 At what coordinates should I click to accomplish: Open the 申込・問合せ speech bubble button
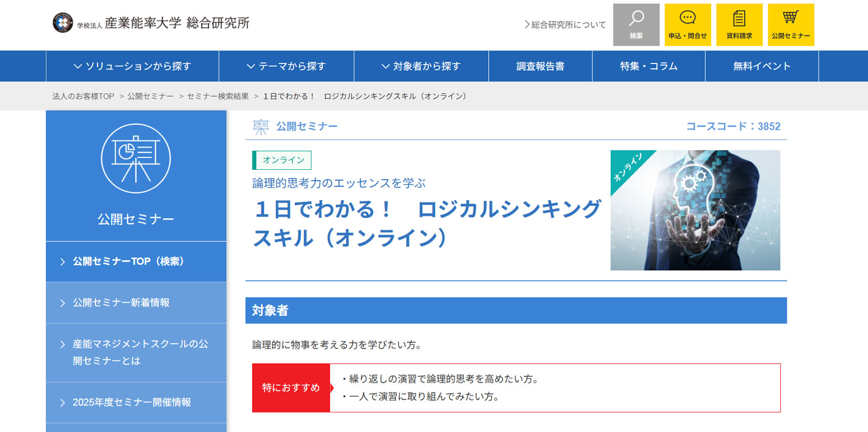pyautogui.click(x=688, y=25)
